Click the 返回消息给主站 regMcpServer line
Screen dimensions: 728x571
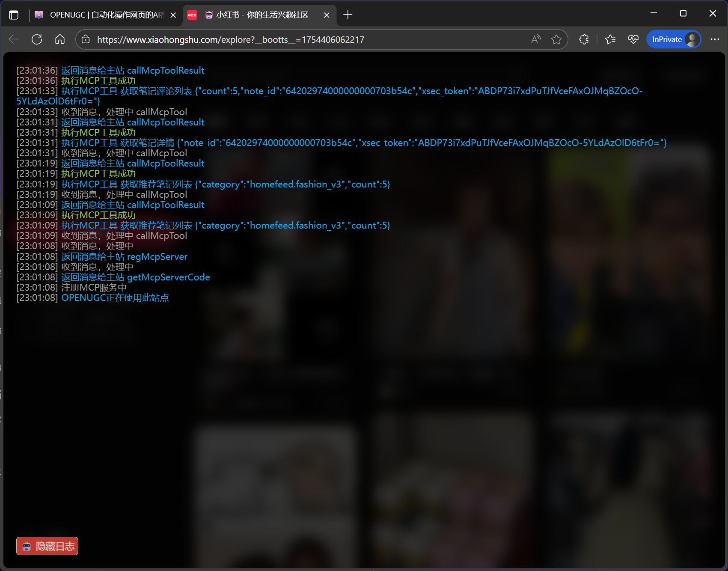(x=102, y=257)
